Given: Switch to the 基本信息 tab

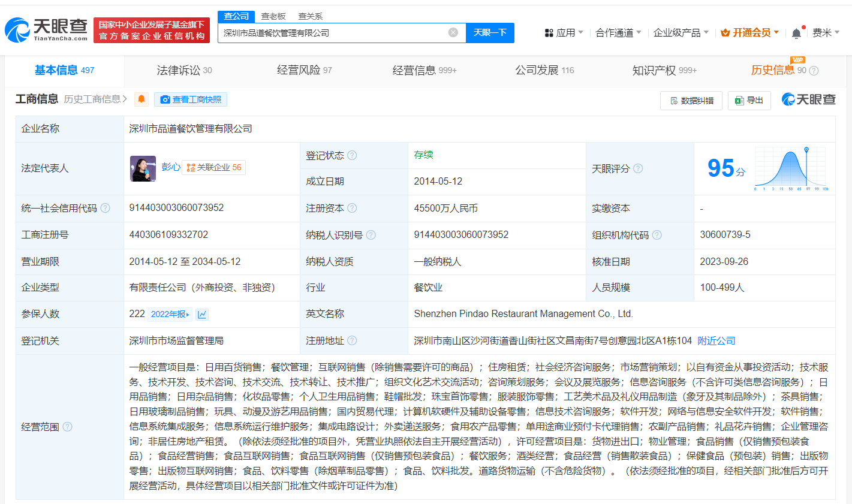Looking at the screenshot, I should [x=64, y=70].
